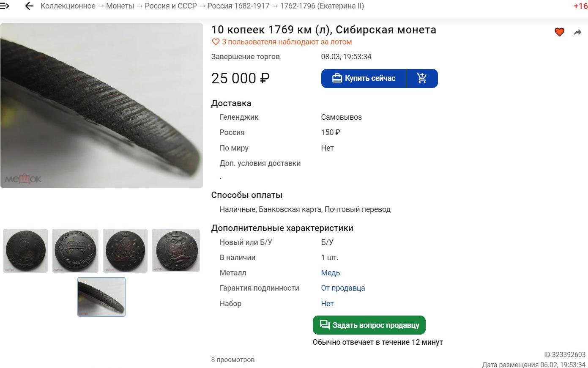
Task: Follow the Медь metal link
Action: point(331,273)
